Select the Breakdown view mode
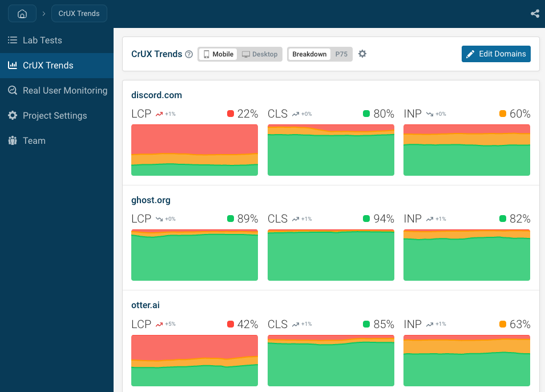 [309, 54]
